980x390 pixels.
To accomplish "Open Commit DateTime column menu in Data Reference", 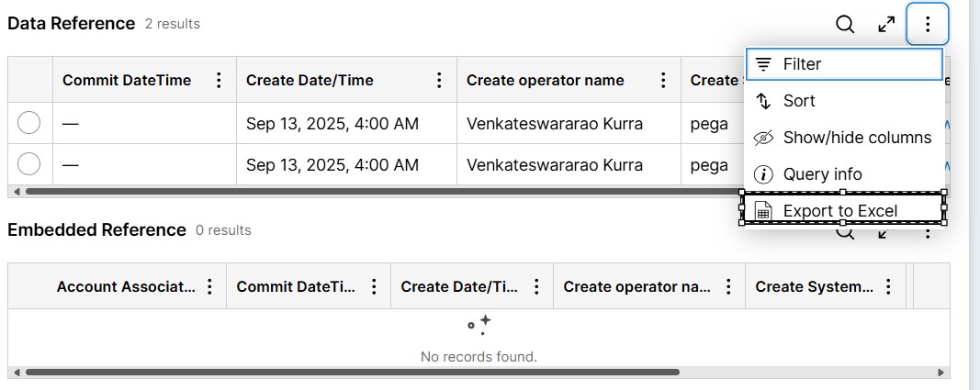I will coord(219,80).
